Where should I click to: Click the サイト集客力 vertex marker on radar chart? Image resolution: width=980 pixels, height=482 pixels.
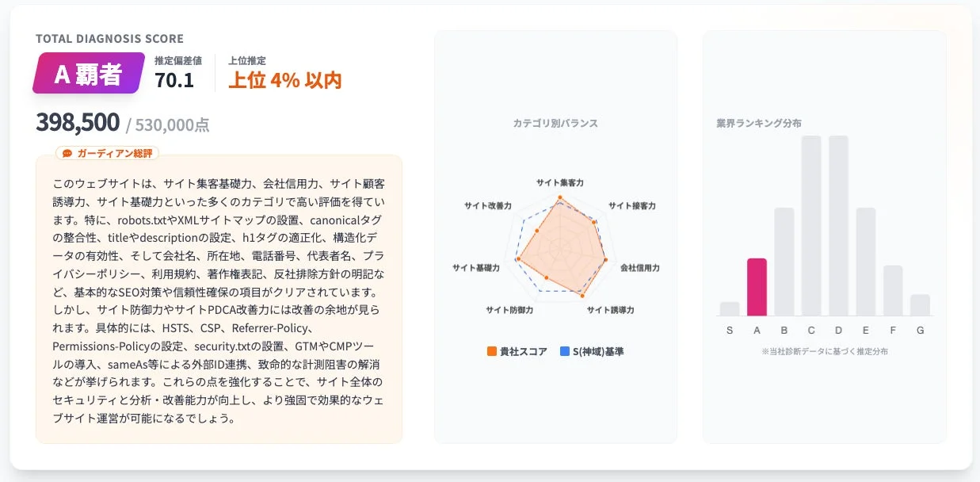(x=560, y=197)
